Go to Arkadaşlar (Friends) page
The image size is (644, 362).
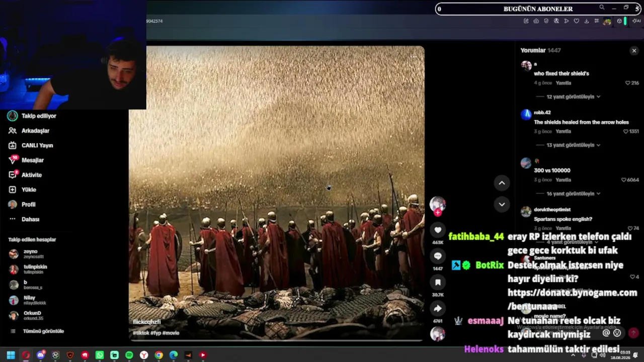click(x=29, y=131)
